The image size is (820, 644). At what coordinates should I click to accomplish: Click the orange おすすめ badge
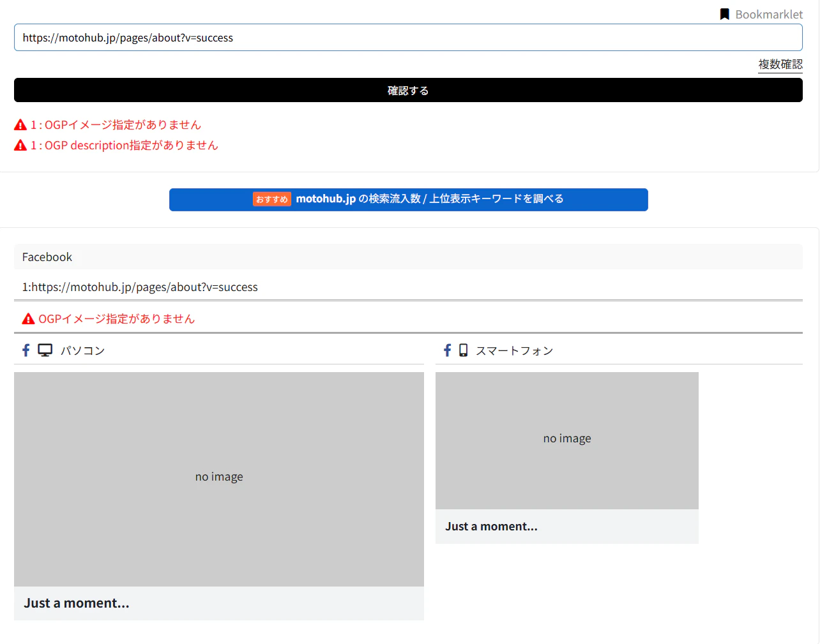pos(272,199)
